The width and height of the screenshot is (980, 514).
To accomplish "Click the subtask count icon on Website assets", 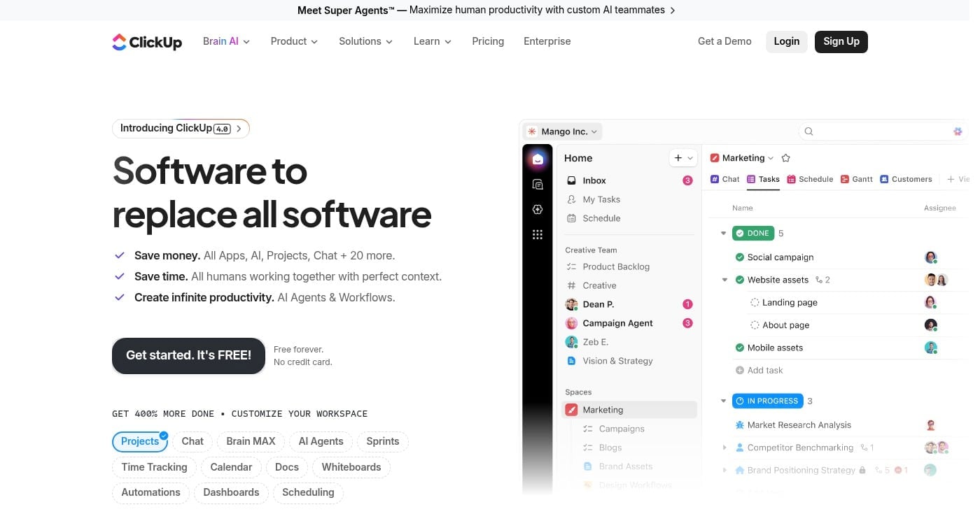I will pyautogui.click(x=819, y=280).
